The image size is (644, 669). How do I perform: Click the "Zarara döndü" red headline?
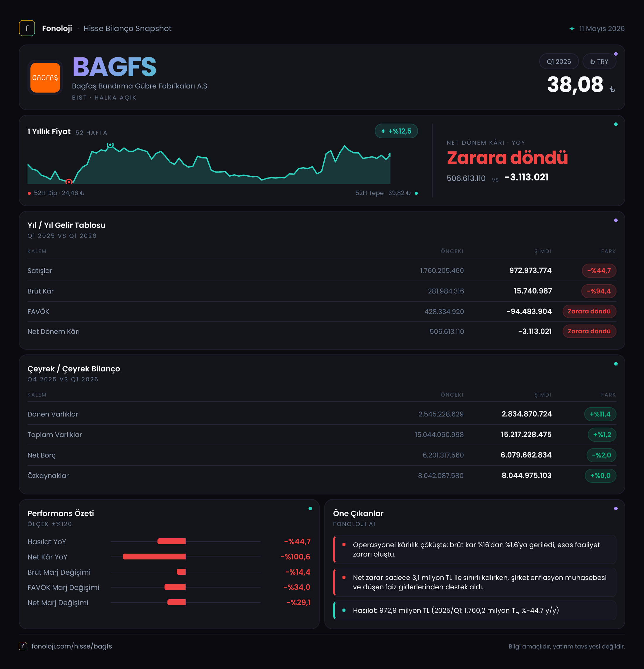pos(507,158)
